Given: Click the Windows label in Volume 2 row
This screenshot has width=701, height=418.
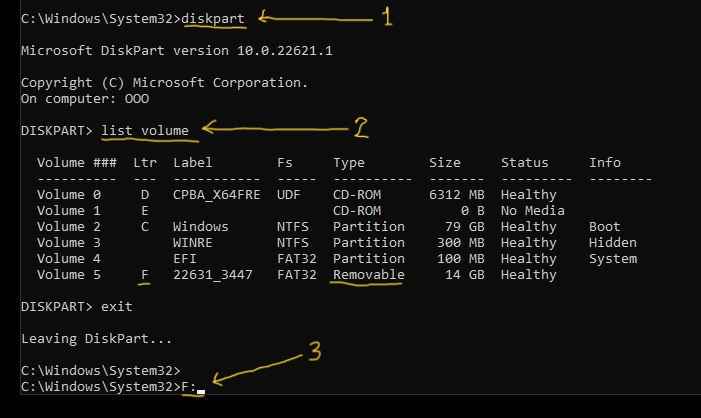Looking at the screenshot, I should coord(201,227).
